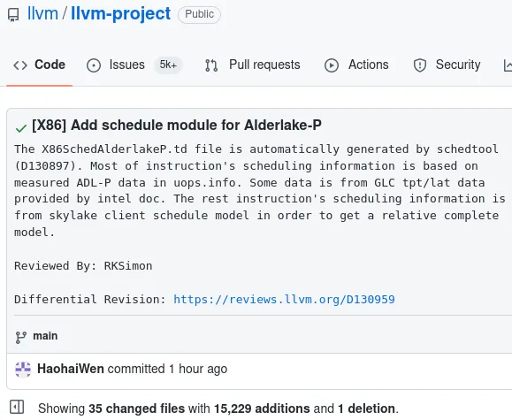
Task: Click the Insights graph icon at right edge
Action: (508, 65)
